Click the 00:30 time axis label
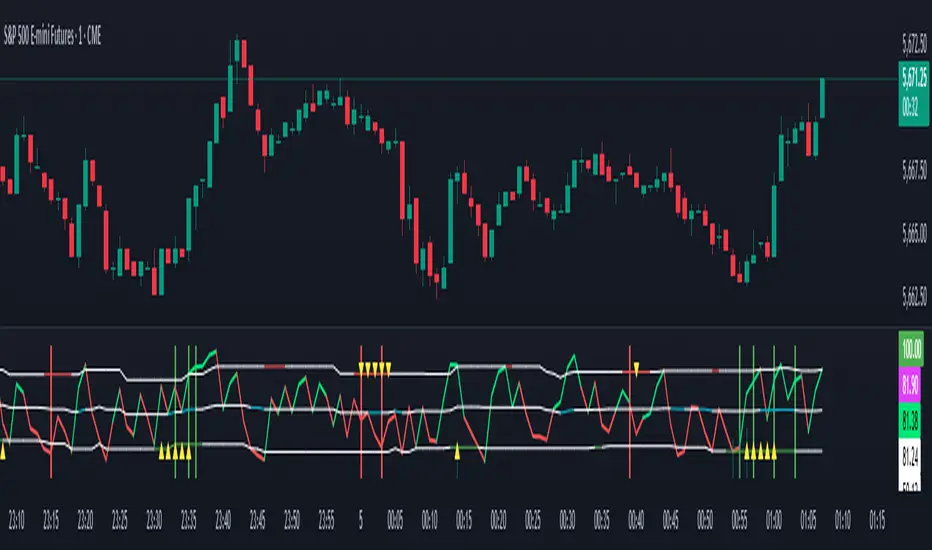932x550 pixels. click(x=567, y=521)
